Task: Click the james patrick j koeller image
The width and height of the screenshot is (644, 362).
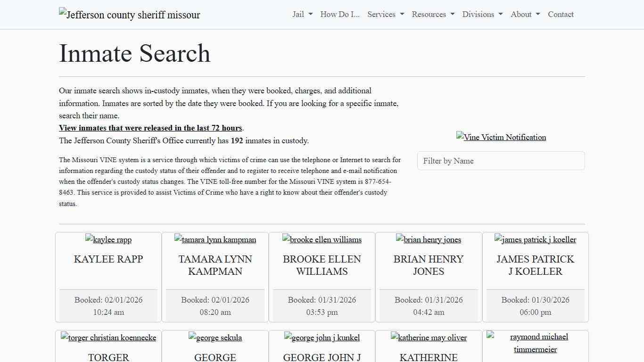Action: [536, 239]
